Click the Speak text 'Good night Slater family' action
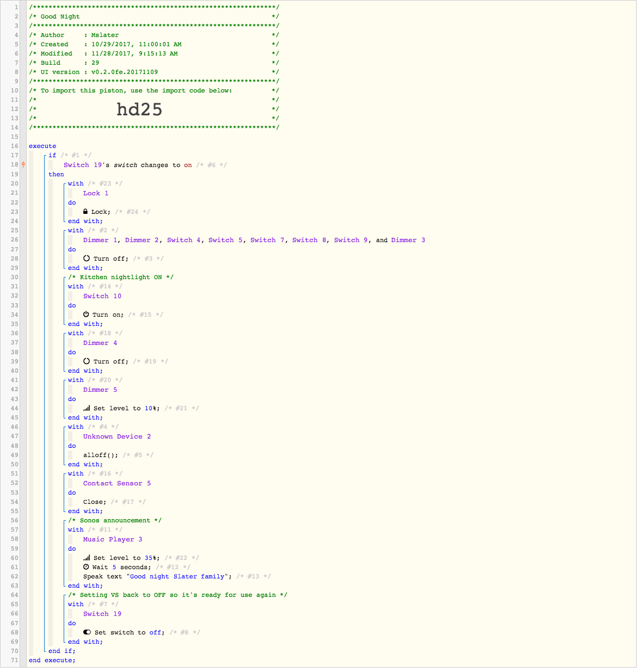This screenshot has height=672, width=641. pyautogui.click(x=157, y=576)
